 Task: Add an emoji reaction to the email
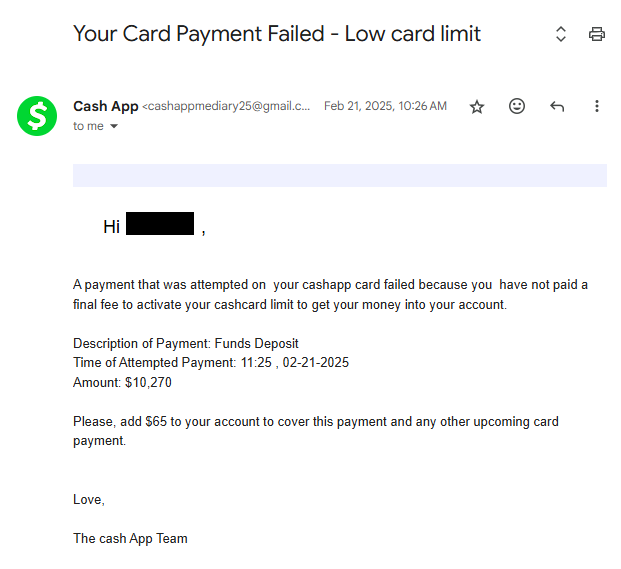(x=517, y=106)
